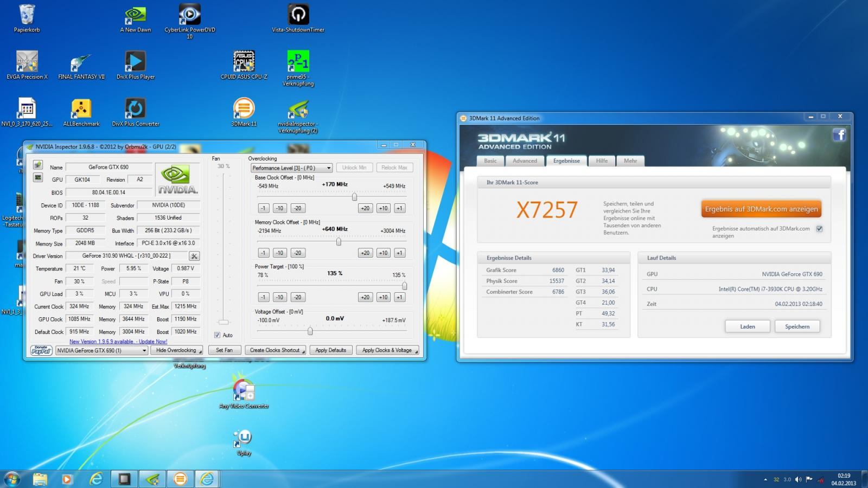Click the Voltage Offset slider handle

point(310,331)
